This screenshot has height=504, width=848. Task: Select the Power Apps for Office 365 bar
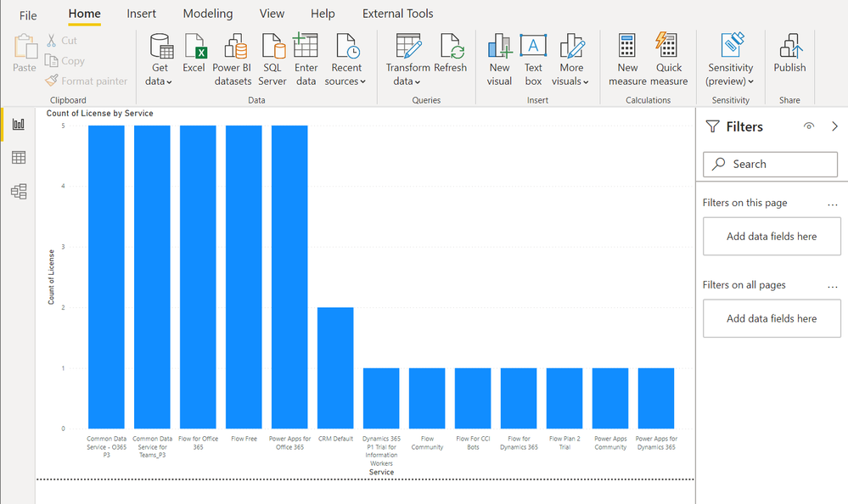pyautogui.click(x=289, y=277)
